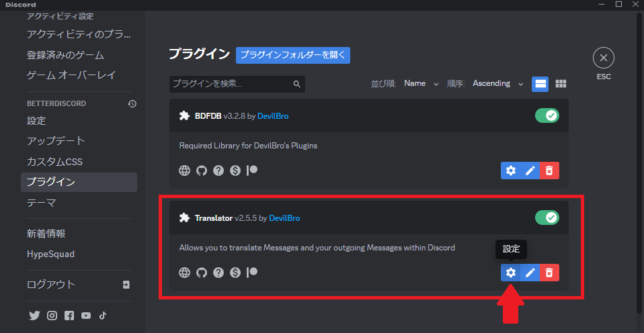Click the BETTERDISCORD section header

[56, 104]
